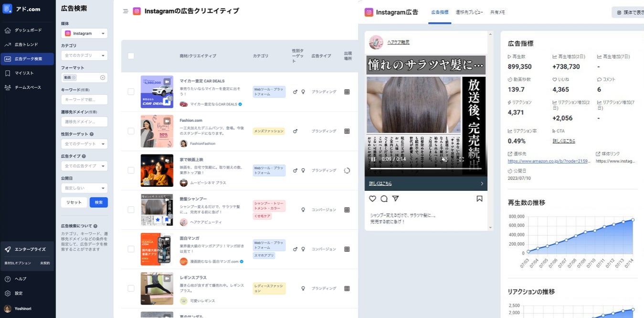
Task: Open the Fashion.com ad thumbnail
Action: [157, 131]
